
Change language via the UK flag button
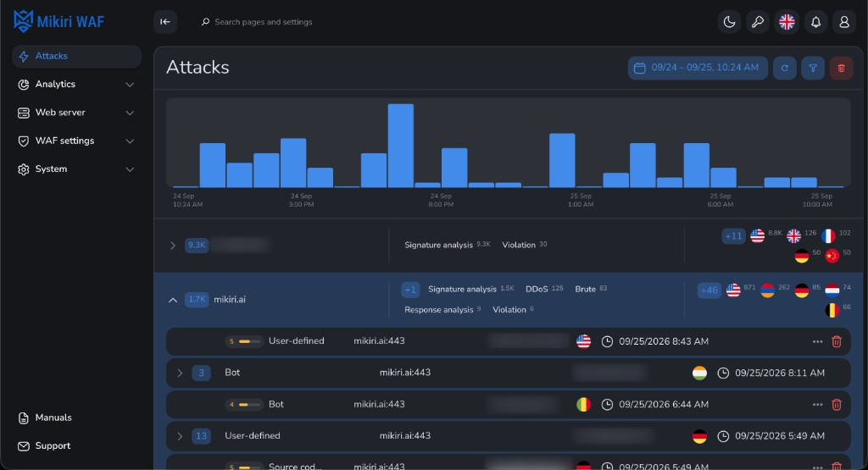coord(787,21)
